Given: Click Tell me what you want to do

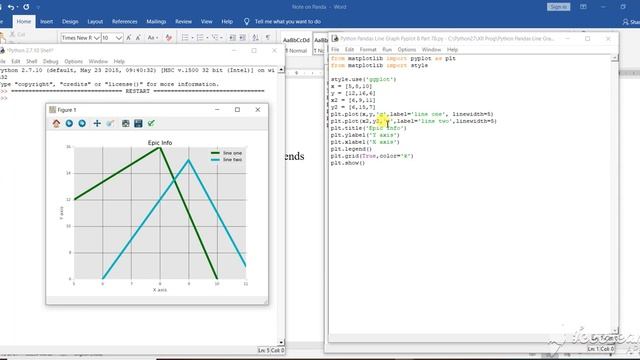Looking at the screenshot, I should click(x=288, y=22).
